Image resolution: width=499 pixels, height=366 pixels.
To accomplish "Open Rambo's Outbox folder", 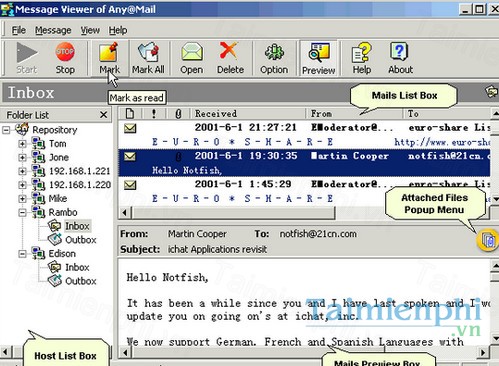I will (x=81, y=240).
